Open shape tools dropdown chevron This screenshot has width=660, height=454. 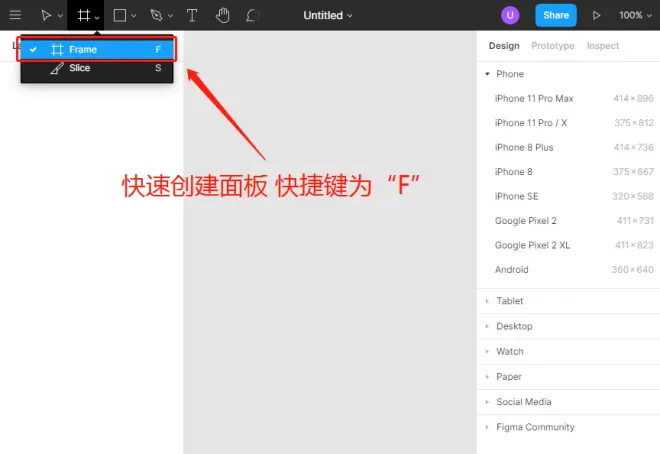pos(134,16)
